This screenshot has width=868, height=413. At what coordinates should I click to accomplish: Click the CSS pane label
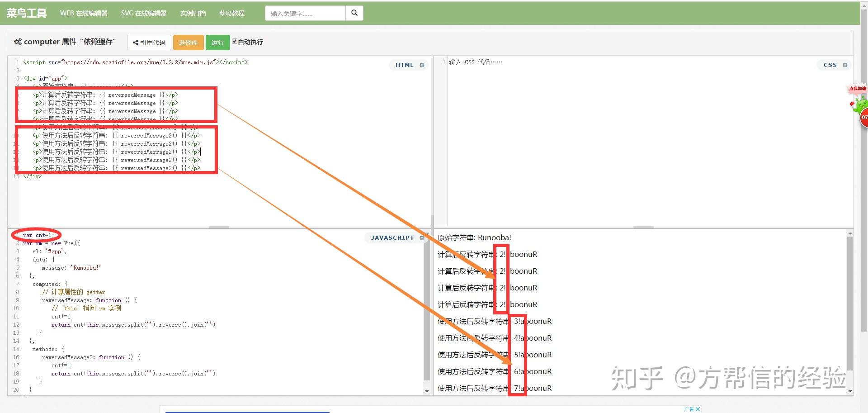point(830,65)
